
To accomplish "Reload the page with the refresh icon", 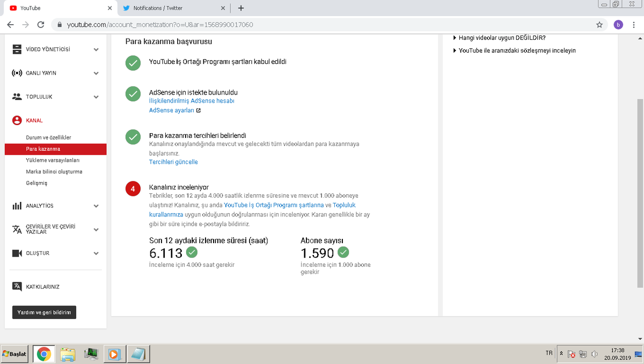I will 41,25.
